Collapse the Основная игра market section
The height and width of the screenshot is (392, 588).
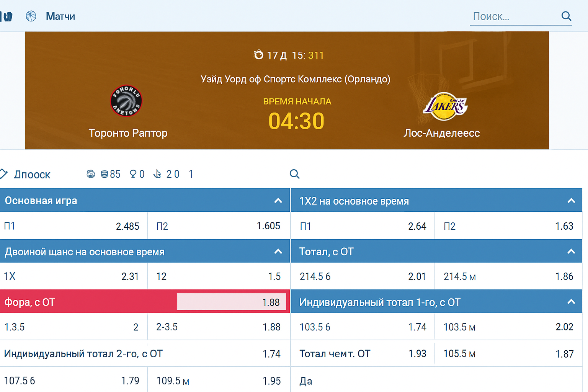tap(278, 200)
